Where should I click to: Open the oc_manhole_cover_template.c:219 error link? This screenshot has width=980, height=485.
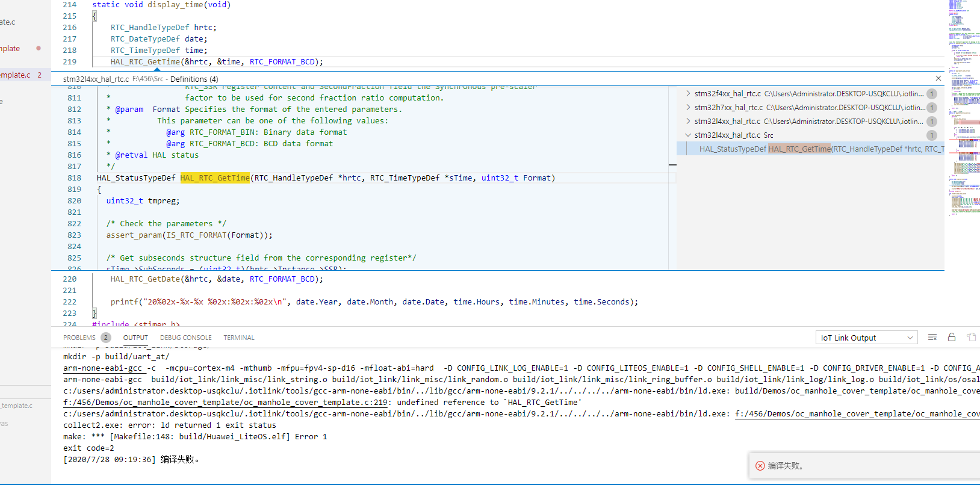coord(226,403)
